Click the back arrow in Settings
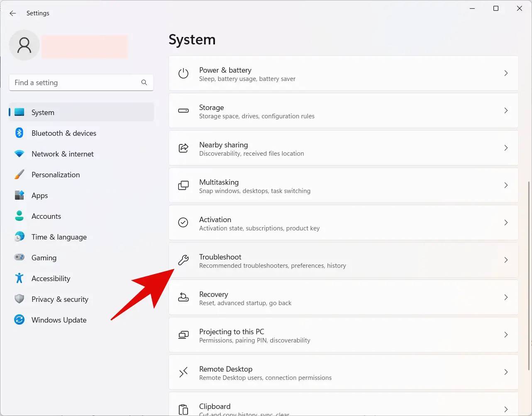532x416 pixels. [x=13, y=13]
